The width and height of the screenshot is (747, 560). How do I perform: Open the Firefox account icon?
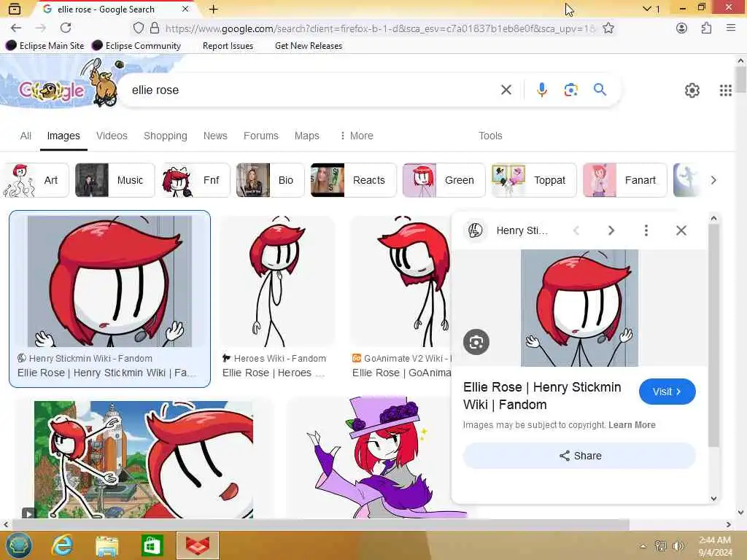681,28
